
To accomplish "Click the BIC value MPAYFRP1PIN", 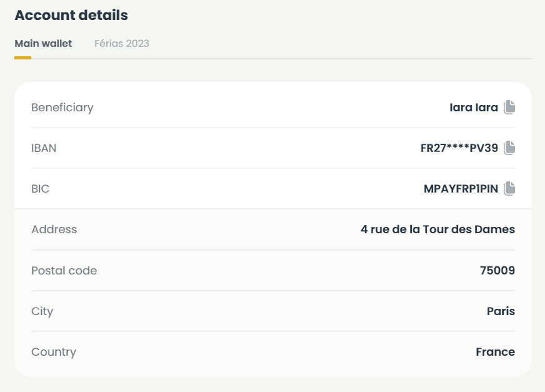I will point(461,188).
